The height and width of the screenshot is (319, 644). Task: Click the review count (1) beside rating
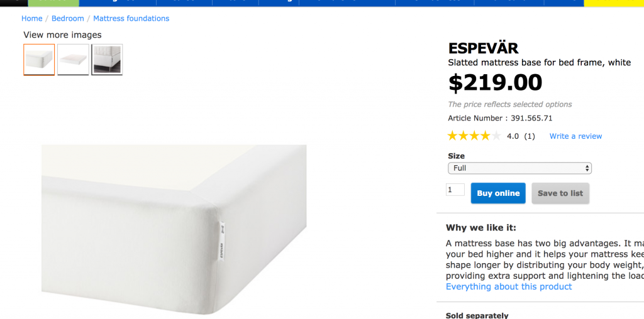point(530,136)
